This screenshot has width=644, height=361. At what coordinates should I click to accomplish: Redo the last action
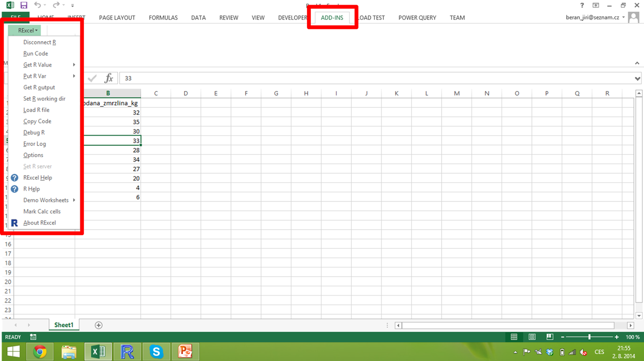[56, 5]
